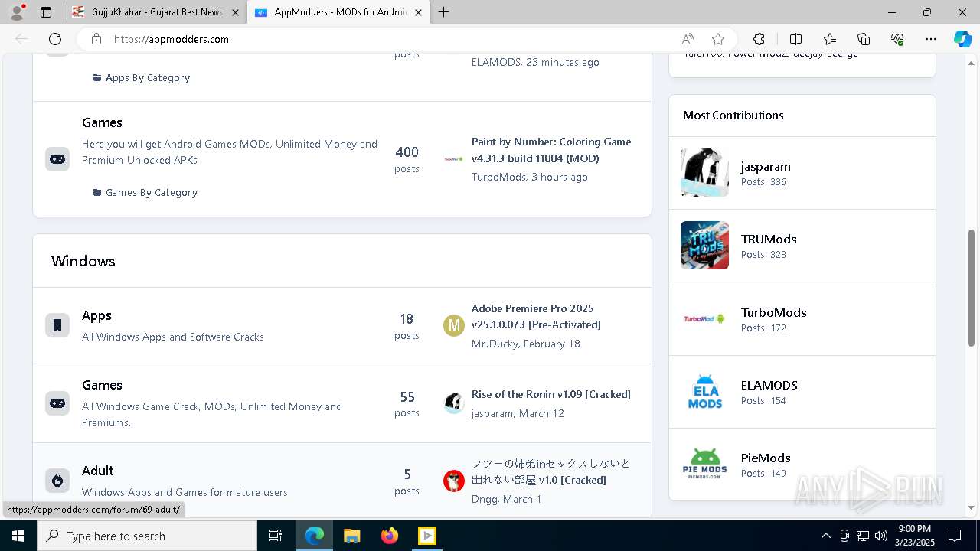Close the GujjuKhabar tab
Viewport: 980px width, 551px height.
[235, 12]
